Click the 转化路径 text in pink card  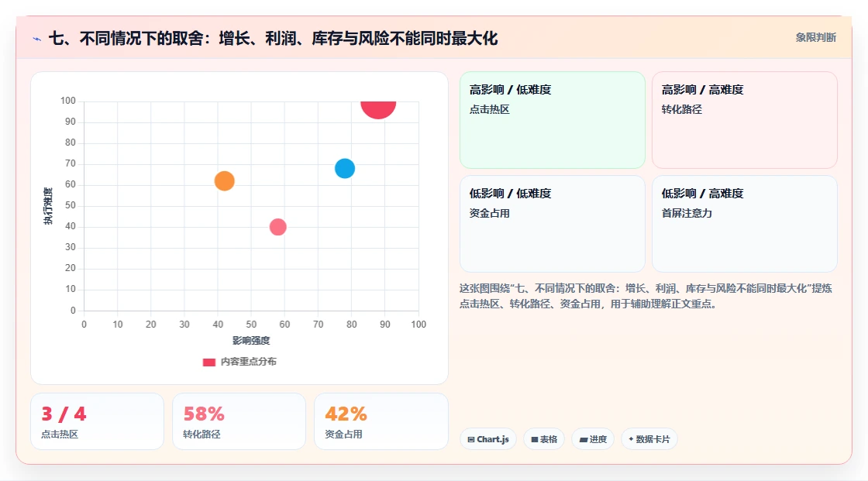681,109
